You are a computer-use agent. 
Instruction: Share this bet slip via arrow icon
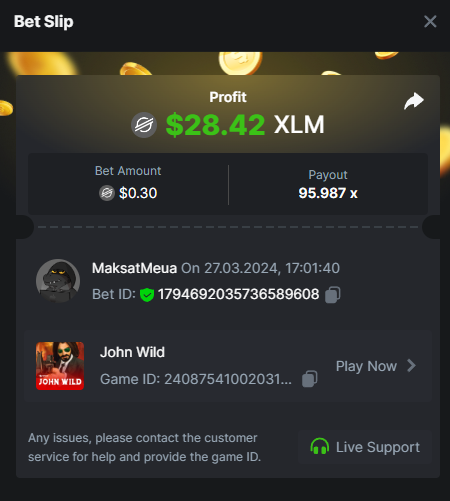[414, 101]
